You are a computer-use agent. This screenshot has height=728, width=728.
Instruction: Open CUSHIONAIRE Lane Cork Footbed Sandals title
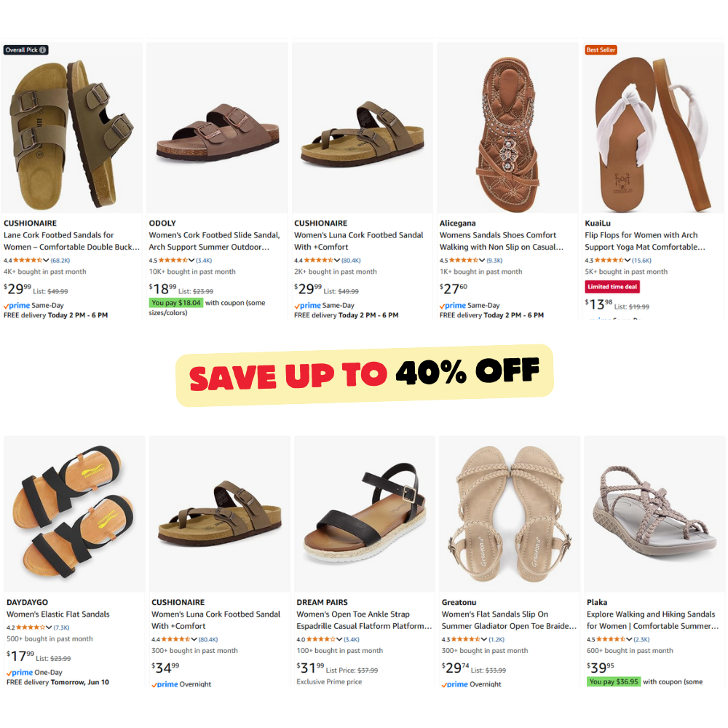pos(71,241)
